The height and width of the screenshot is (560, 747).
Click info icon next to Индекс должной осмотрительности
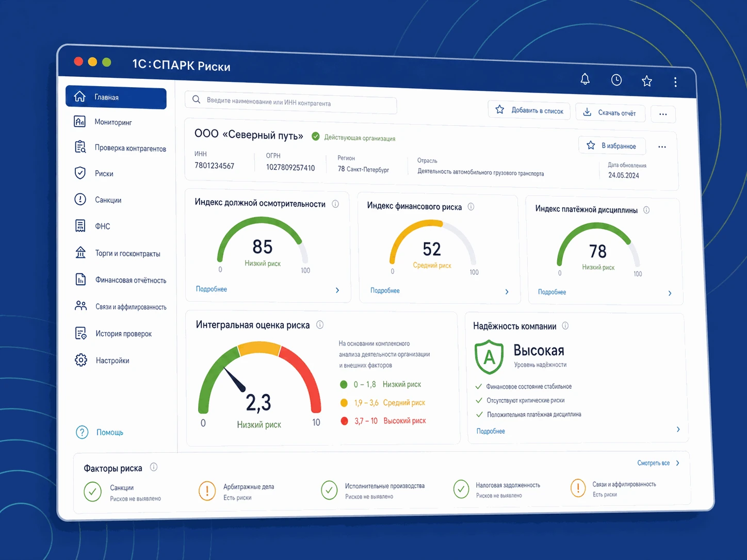(x=335, y=204)
